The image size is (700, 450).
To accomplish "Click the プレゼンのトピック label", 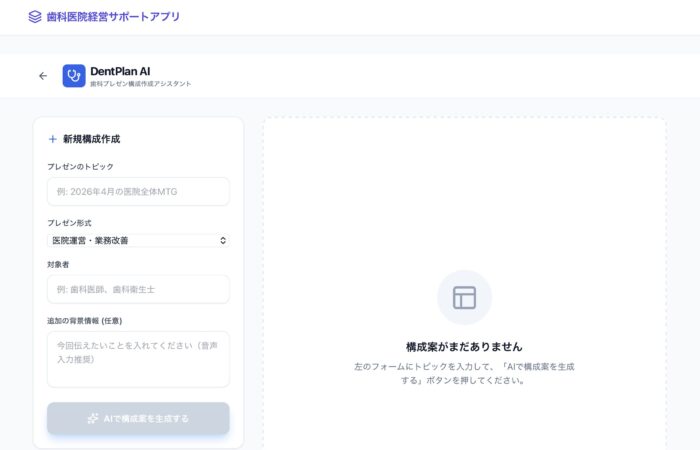I will click(80, 166).
